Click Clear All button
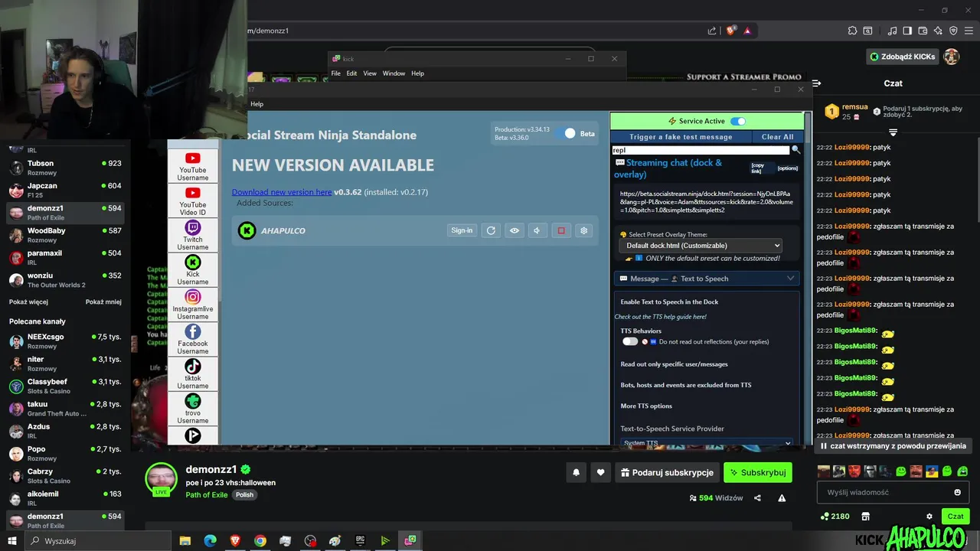This screenshot has width=980, height=551. pyautogui.click(x=777, y=137)
